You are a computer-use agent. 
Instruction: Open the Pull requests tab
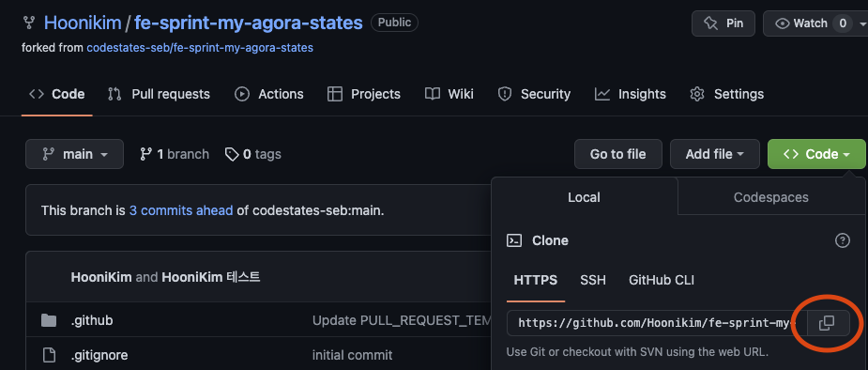pyautogui.click(x=159, y=94)
